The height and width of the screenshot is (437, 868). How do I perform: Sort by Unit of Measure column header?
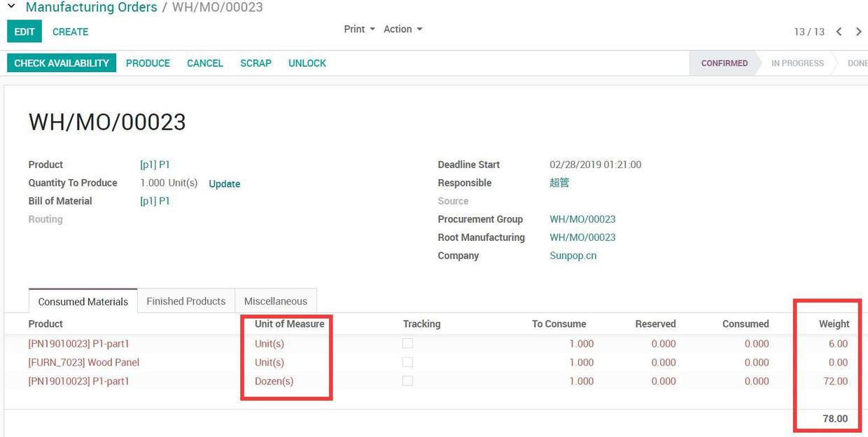290,324
